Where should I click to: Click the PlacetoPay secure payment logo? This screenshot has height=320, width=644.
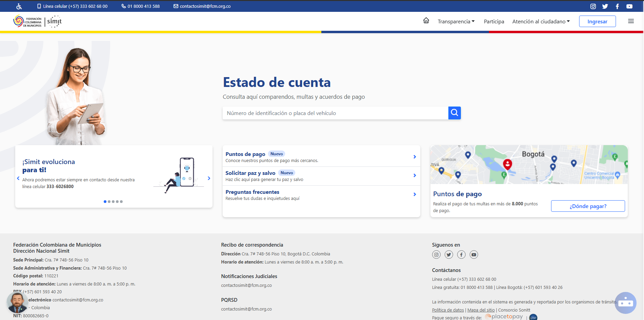[504, 317]
